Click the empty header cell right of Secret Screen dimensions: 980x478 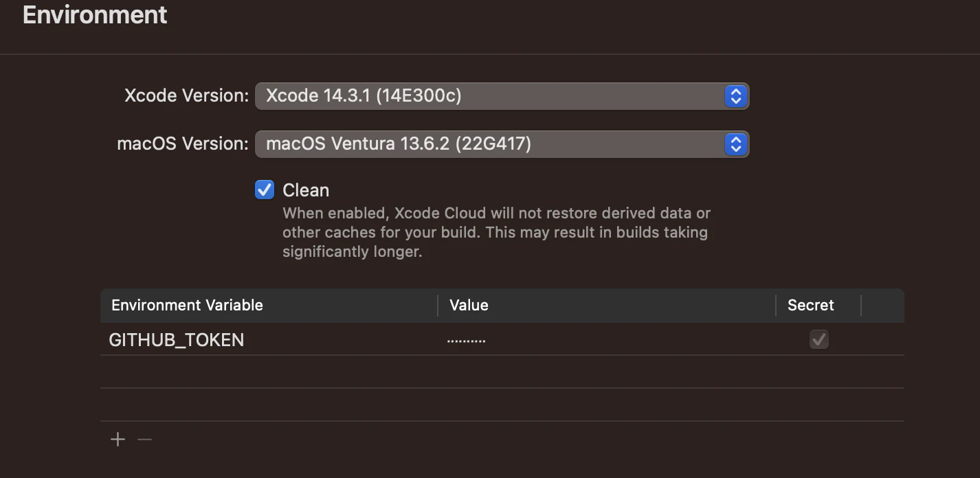pyautogui.click(x=882, y=306)
